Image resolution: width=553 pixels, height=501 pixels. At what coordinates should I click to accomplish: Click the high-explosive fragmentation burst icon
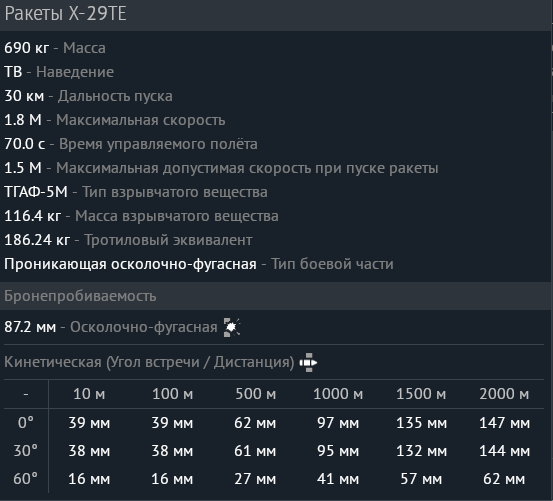tap(232, 327)
